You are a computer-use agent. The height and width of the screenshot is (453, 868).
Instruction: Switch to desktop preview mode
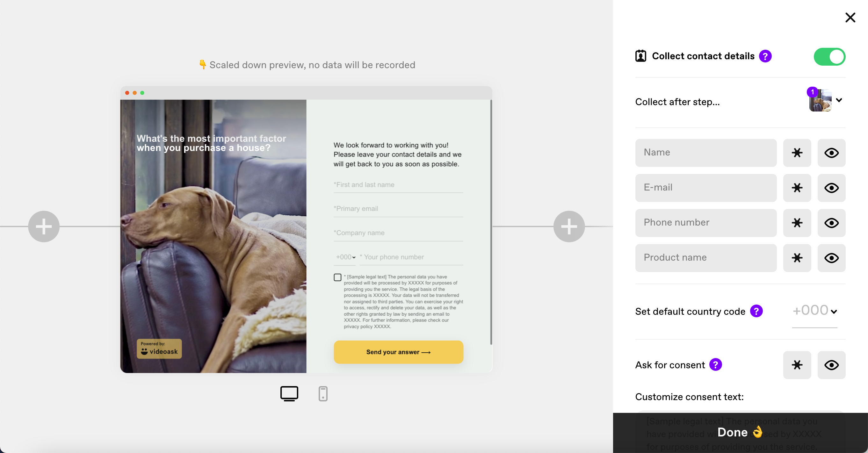click(x=289, y=393)
